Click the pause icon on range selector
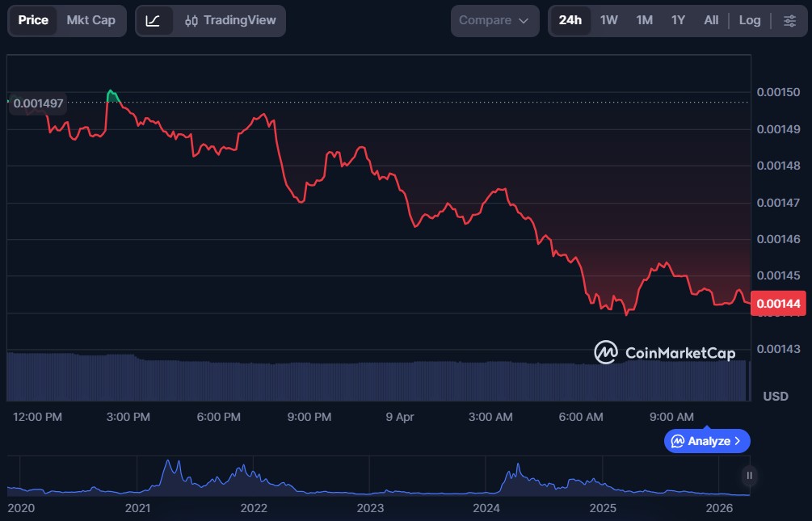This screenshot has width=812, height=521. click(750, 476)
